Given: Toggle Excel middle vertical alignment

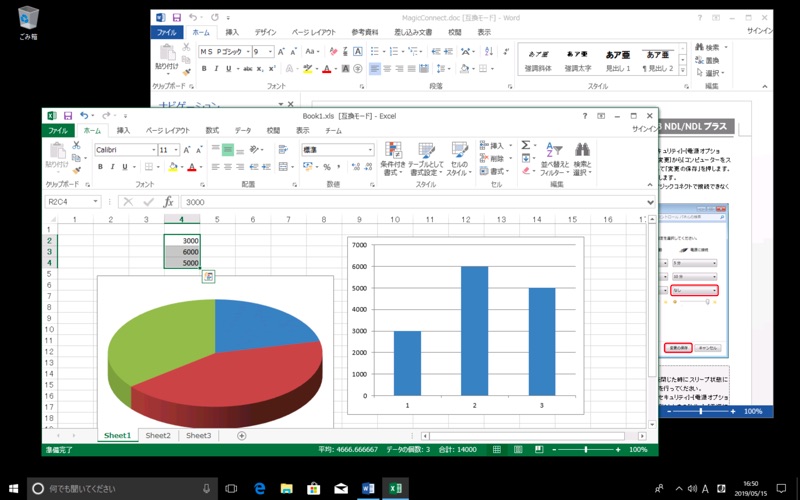Looking at the screenshot, I should (x=228, y=149).
